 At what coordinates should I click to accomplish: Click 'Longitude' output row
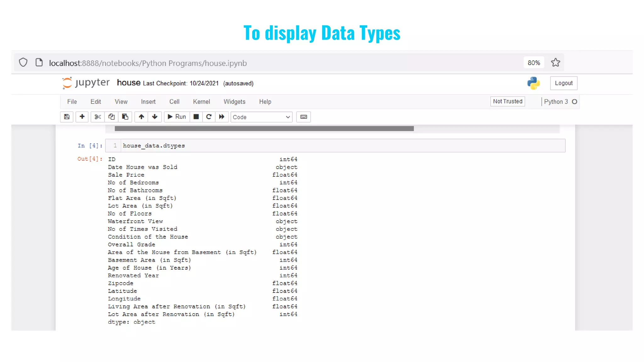pos(203,299)
